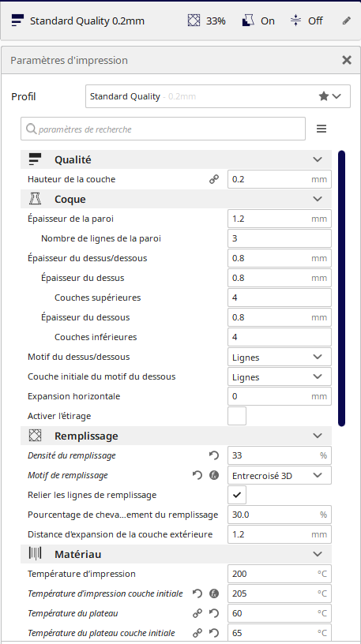Screen dimensions: 361x644
Task: Open Couche initiale du motif du dessous dropdown
Action: [280, 376]
